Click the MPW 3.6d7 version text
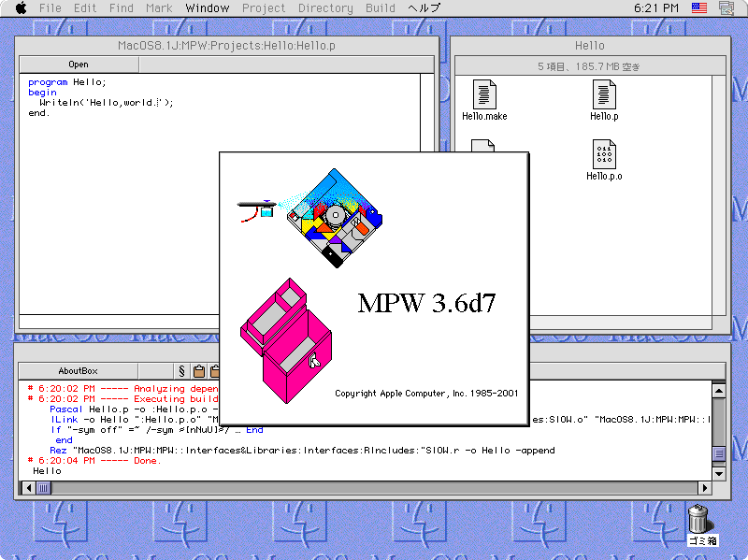Viewport: 748px width, 560px height. tap(426, 303)
